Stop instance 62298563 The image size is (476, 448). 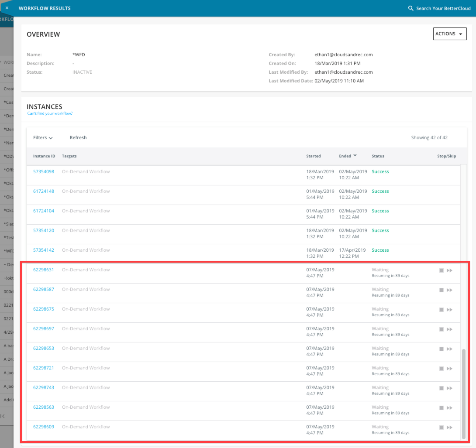[442, 407]
